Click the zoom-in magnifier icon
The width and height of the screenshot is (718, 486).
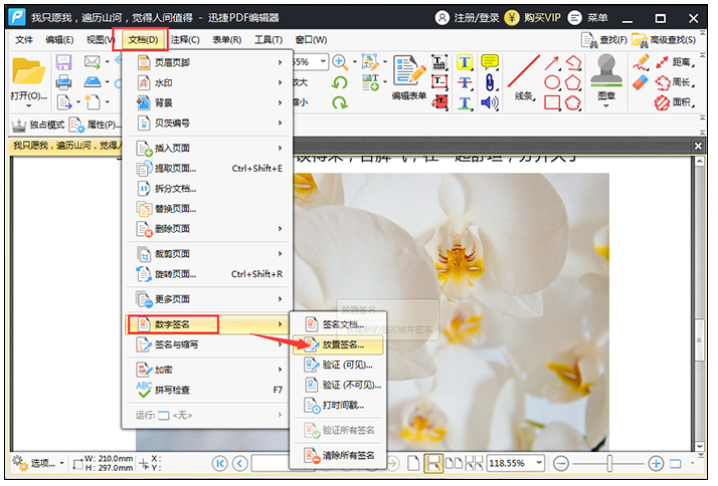340,61
